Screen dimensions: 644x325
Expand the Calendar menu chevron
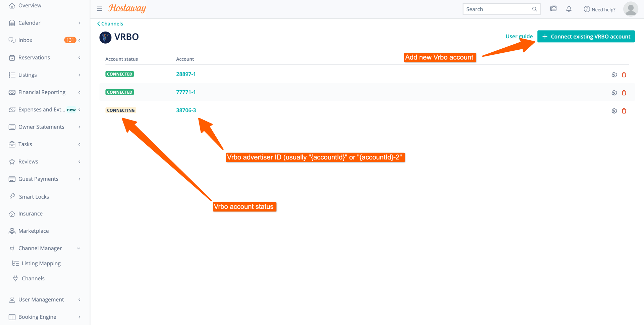[x=79, y=23]
